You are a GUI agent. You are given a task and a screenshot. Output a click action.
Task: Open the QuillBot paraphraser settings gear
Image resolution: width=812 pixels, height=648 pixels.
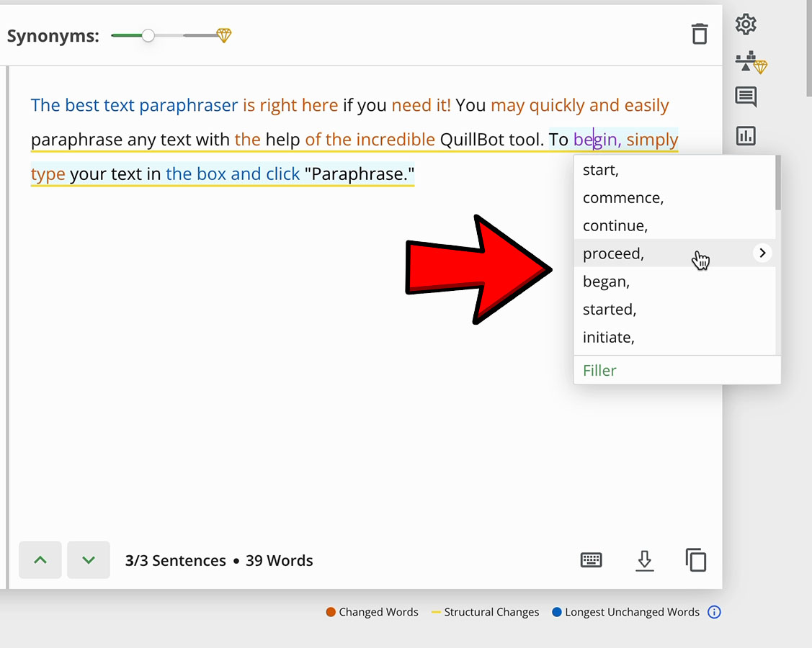(x=745, y=24)
